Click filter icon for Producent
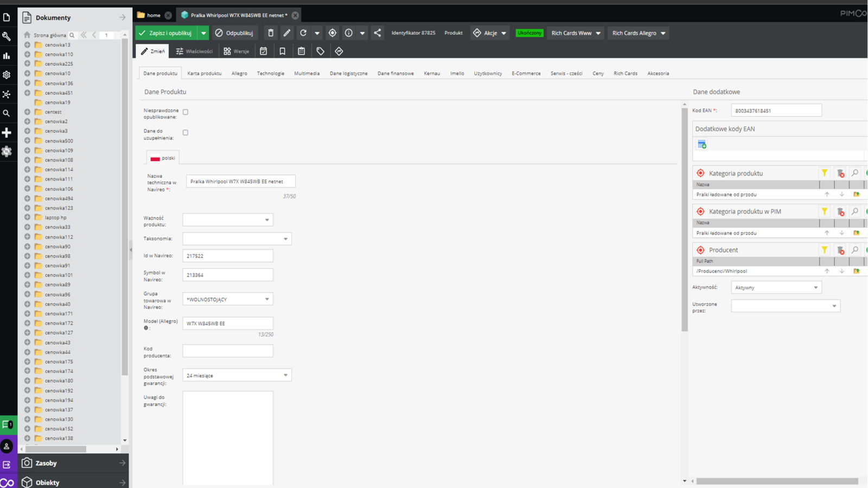 [x=825, y=250]
